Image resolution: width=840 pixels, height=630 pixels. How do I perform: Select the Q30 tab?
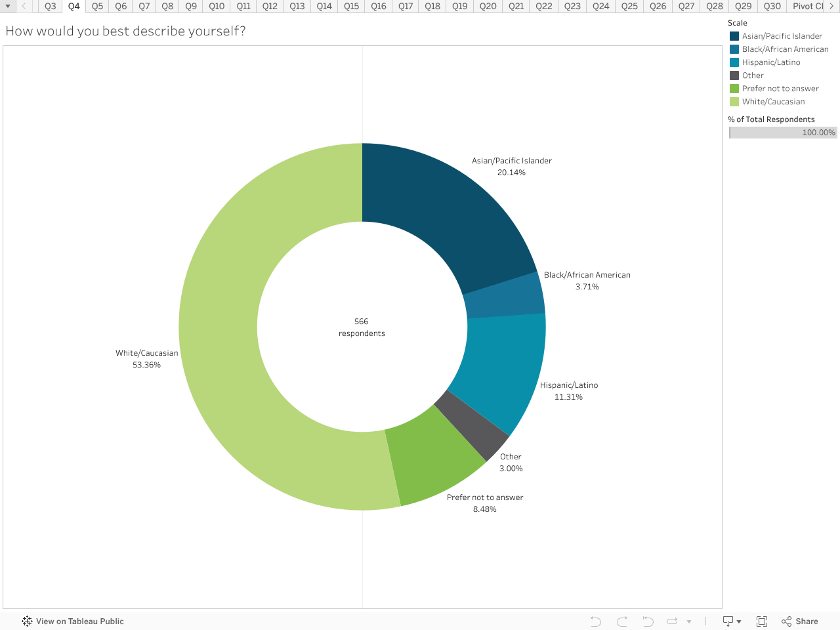point(772,7)
